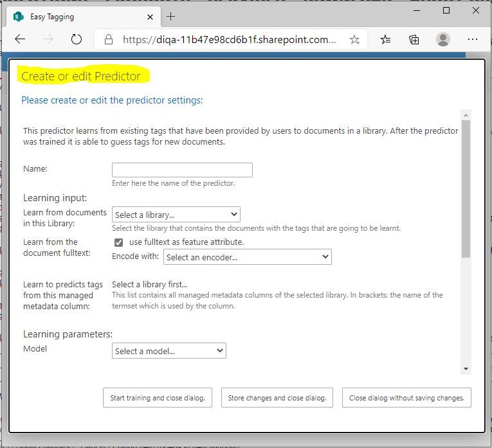492x448 pixels.
Task: Open browser Settings and more menu
Action: coord(473,39)
